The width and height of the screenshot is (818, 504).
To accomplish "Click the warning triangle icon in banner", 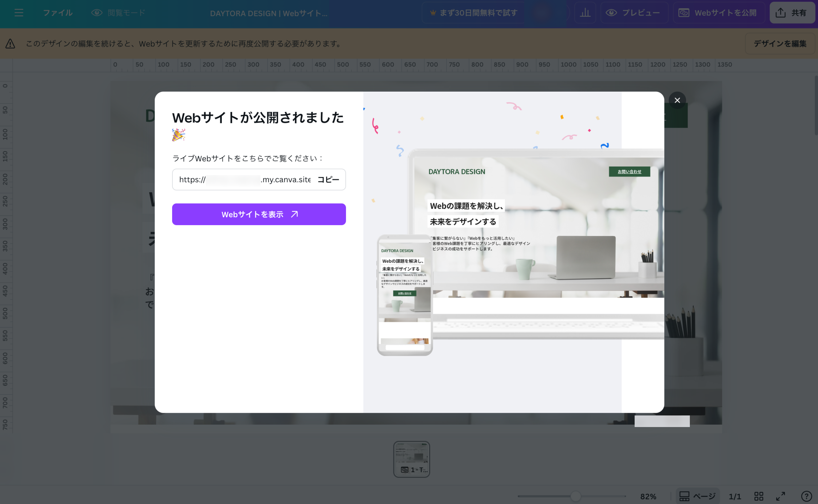I will (x=10, y=44).
